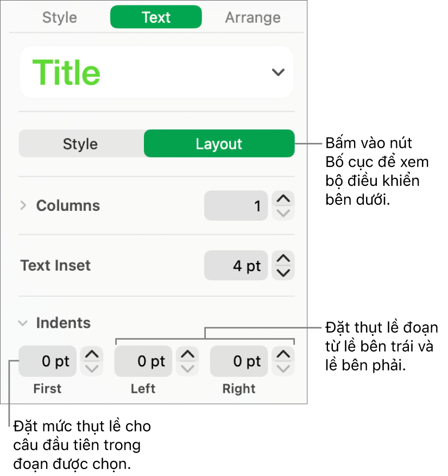Increase Text Inset with up arrow
Screen dimensions: 448x476
283,259
